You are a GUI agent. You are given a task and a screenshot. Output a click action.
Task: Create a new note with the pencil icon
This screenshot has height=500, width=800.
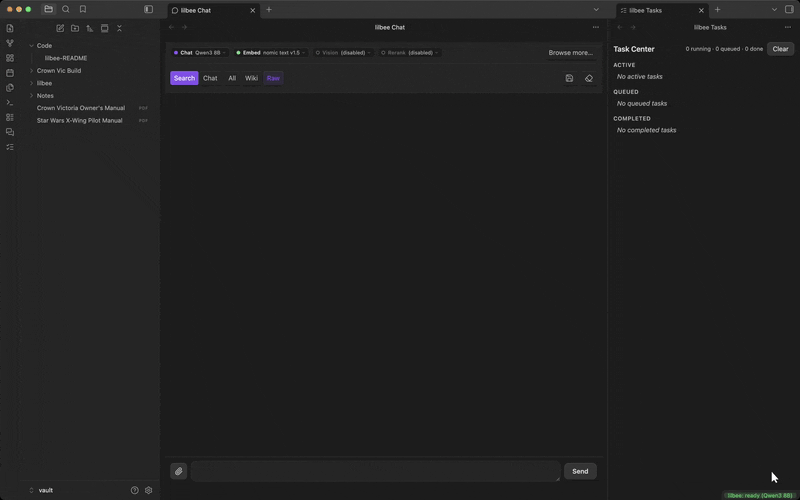pyautogui.click(x=60, y=28)
